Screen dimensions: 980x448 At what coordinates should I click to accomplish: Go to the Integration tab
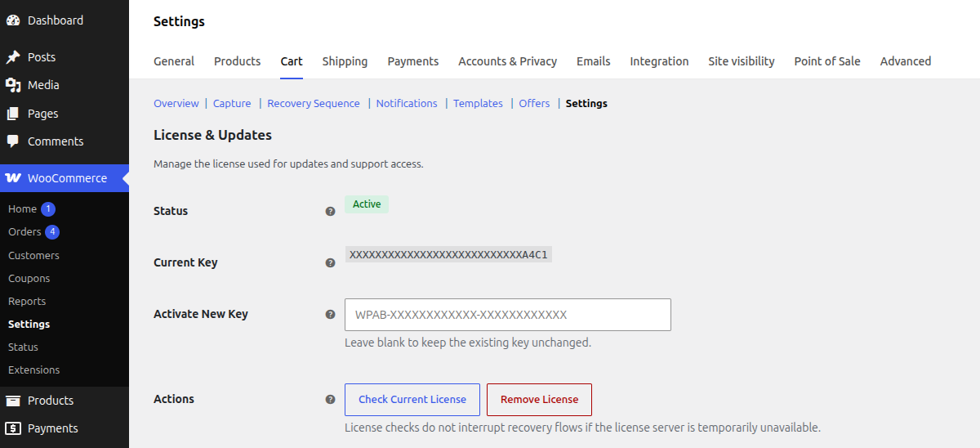point(659,61)
